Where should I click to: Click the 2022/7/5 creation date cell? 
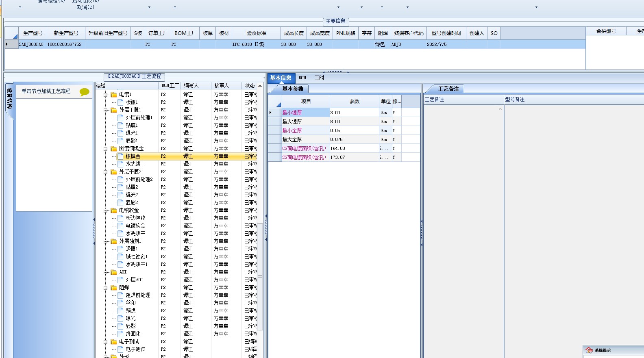click(446, 44)
